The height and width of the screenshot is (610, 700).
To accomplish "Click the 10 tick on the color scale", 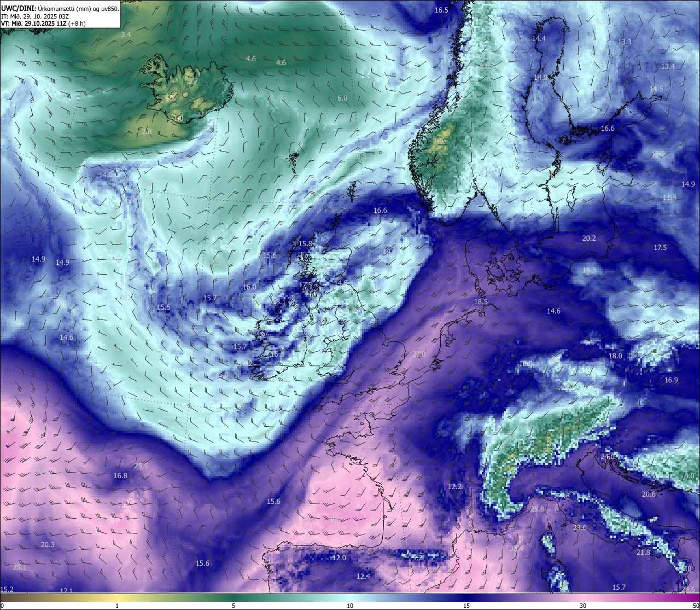I will tap(350, 606).
